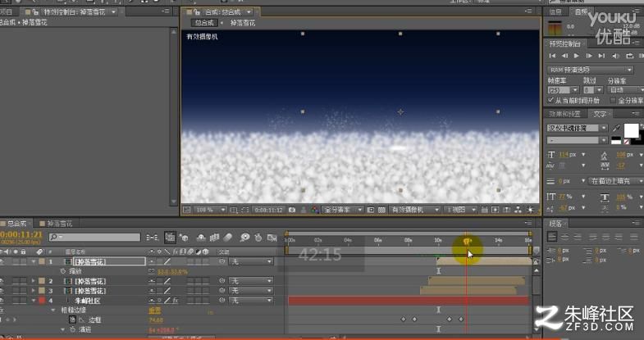Collapse the 粗糙边缘 effect group

[x=53, y=311]
